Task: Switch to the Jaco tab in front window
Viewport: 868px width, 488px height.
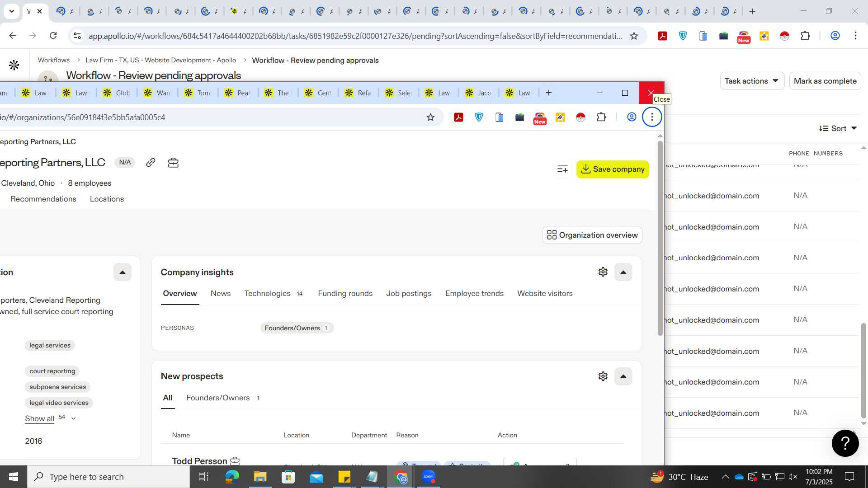Action: coord(479,93)
